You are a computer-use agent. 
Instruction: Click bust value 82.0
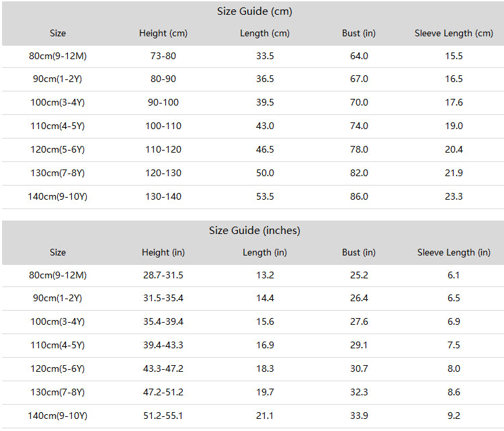tap(359, 173)
